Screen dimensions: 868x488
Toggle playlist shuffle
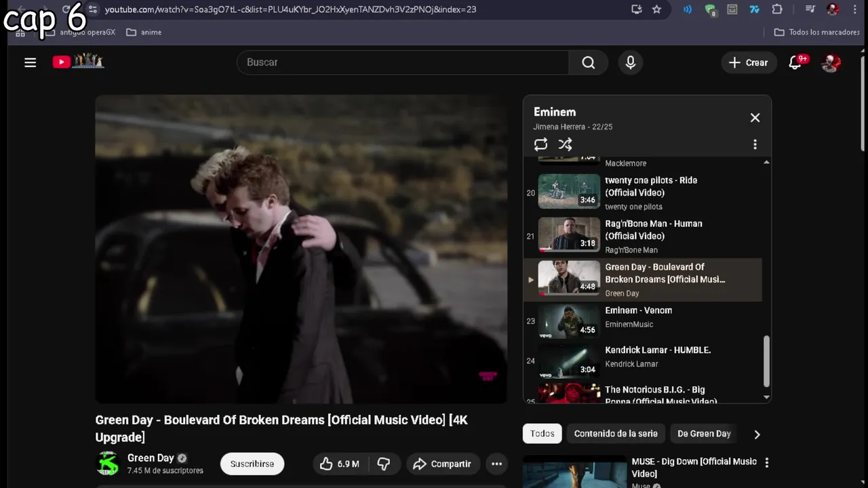click(x=565, y=144)
